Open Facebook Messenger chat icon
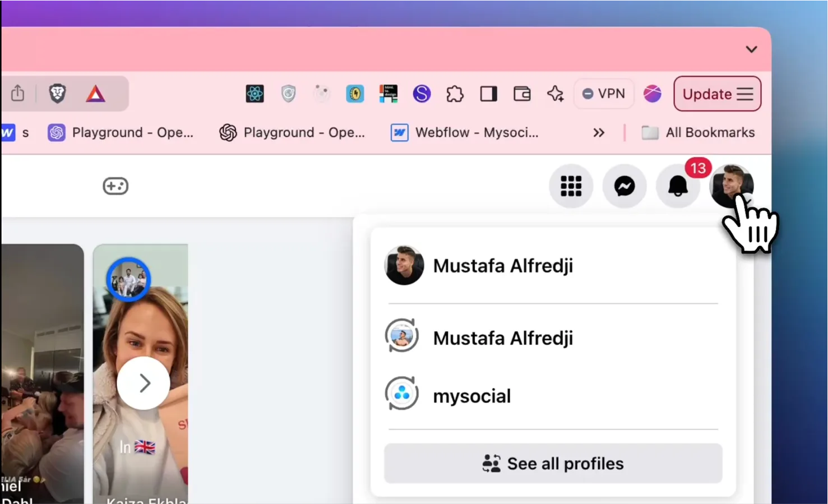Image resolution: width=828 pixels, height=504 pixels. [x=624, y=186]
